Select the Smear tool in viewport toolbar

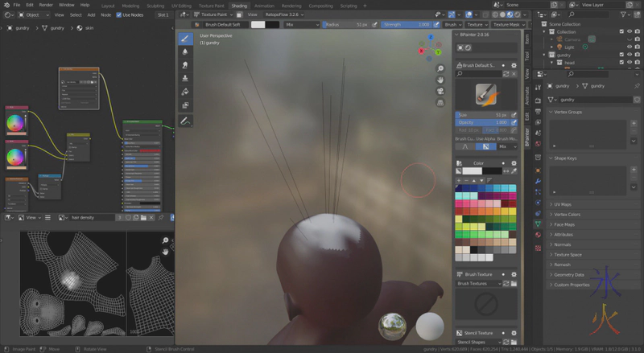pos(185,65)
